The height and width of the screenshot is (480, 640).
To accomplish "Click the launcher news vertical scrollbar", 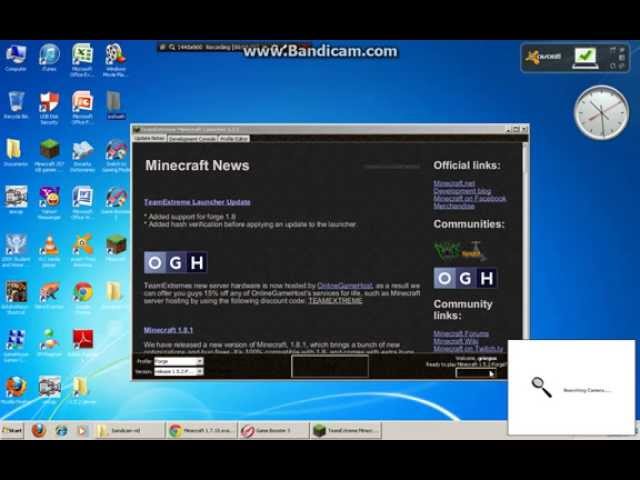I will (525, 245).
